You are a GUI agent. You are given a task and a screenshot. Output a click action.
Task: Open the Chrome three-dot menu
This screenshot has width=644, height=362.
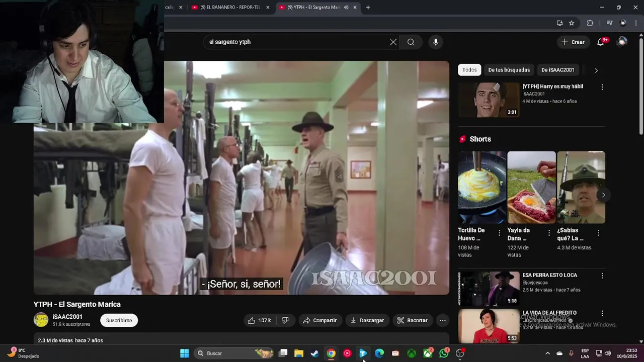point(636,23)
